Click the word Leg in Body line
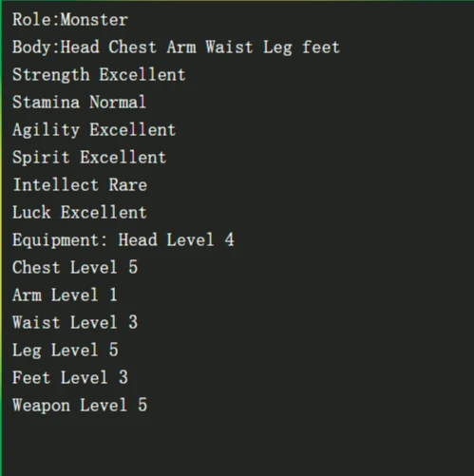 click(277, 48)
